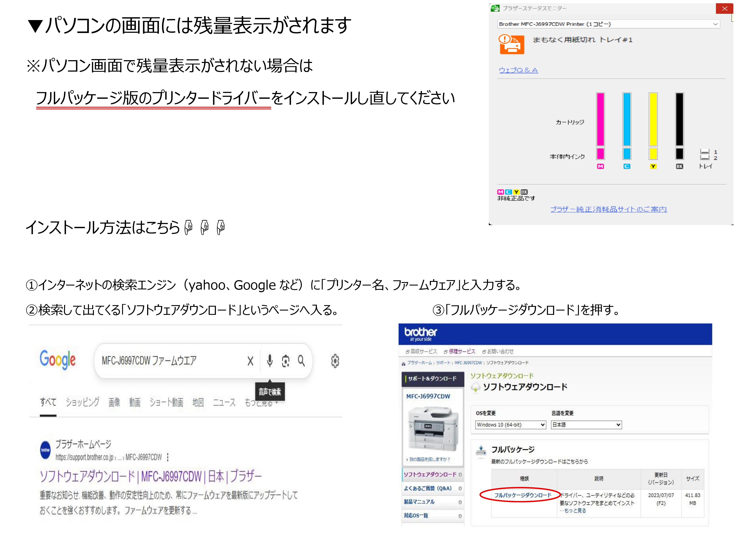756x535 pixels.
Task: Click the フルパッケージダウンロード link
Action: (x=522, y=495)
